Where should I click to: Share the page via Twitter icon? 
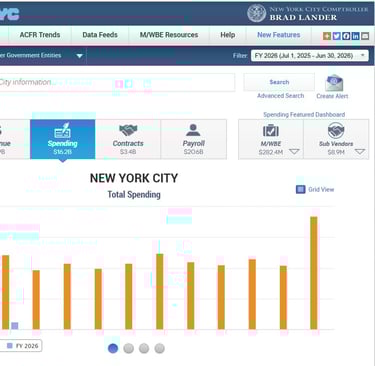(336, 36)
